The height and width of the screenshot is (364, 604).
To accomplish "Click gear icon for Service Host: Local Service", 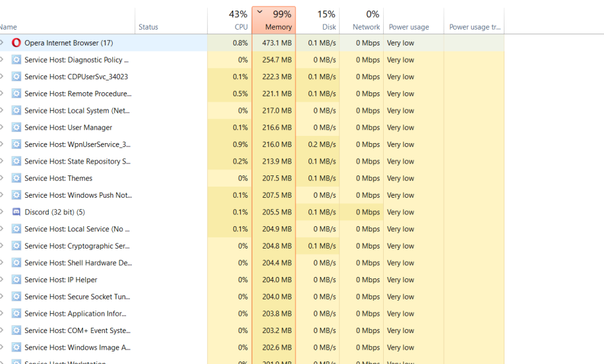I will pyautogui.click(x=16, y=229).
